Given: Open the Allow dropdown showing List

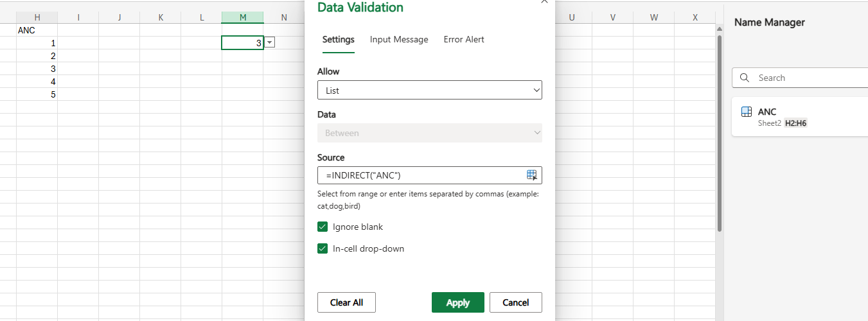Looking at the screenshot, I should (430, 91).
